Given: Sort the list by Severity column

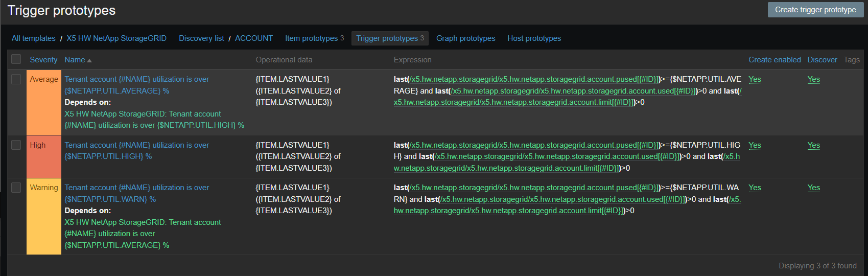Looking at the screenshot, I should pyautogui.click(x=43, y=60).
